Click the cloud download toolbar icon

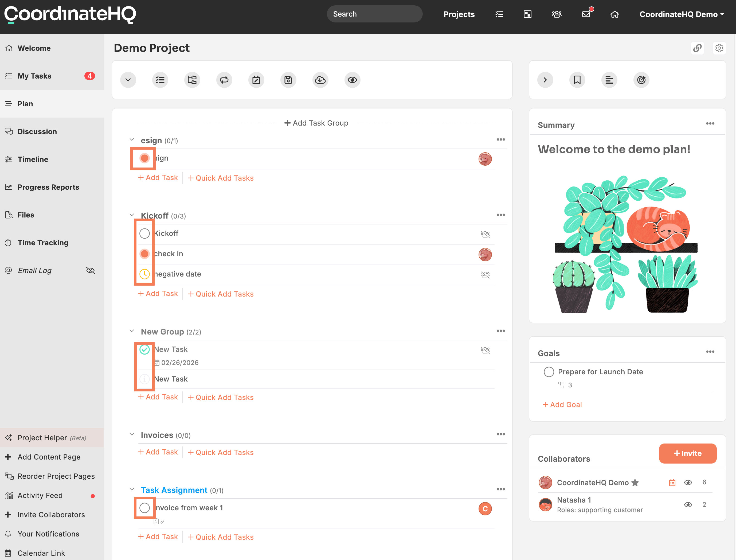click(x=320, y=80)
